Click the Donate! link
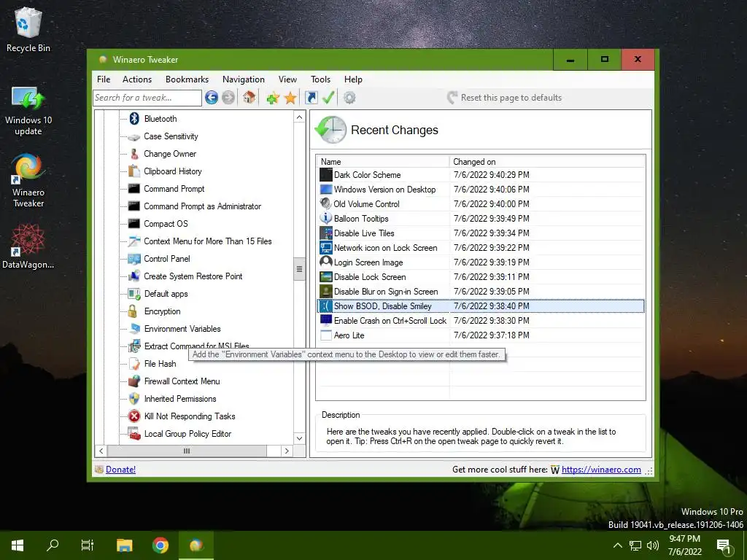The height and width of the screenshot is (560, 747). pos(120,470)
